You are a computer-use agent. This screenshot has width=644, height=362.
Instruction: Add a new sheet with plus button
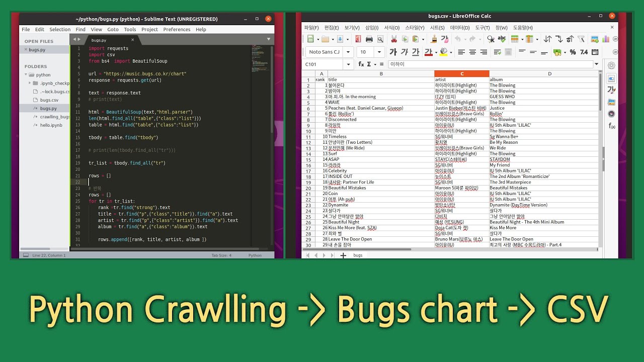(343, 255)
